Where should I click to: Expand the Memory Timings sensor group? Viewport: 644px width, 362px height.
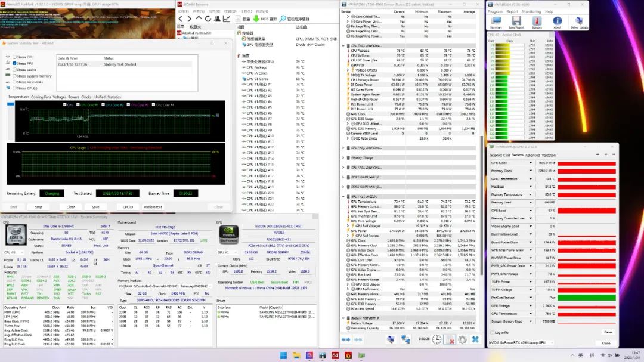coord(343,157)
